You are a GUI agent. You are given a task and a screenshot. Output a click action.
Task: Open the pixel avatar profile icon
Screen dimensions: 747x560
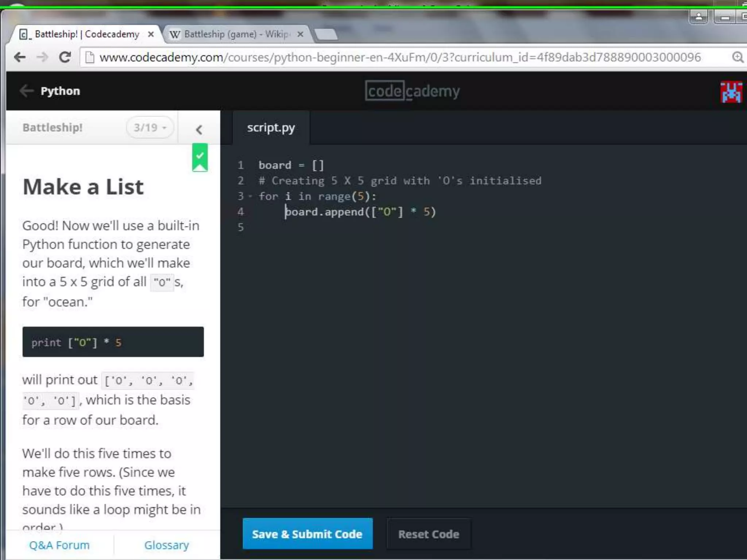point(731,92)
